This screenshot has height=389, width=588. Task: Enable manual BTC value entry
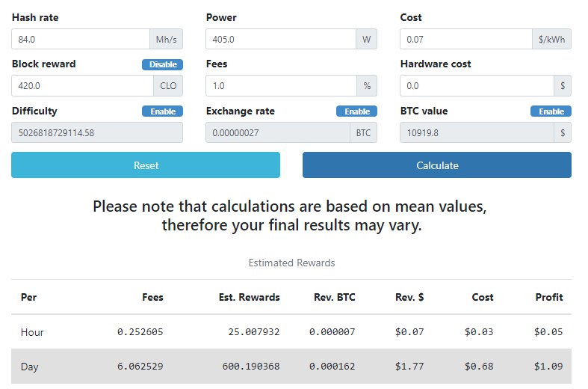pyautogui.click(x=551, y=111)
